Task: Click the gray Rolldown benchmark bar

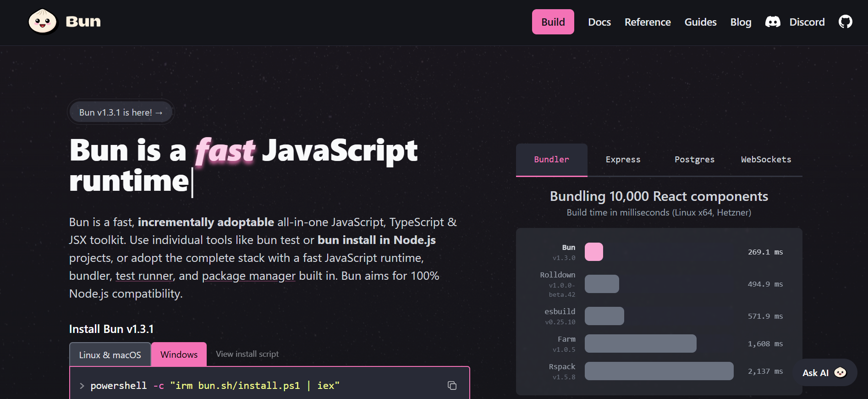Action: pyautogui.click(x=602, y=284)
